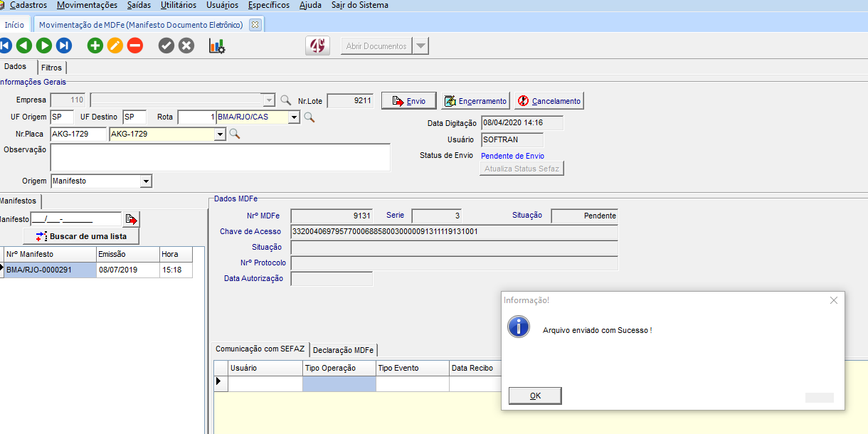This screenshot has width=868, height=434.
Task: Open the Movimentações menu
Action: tap(87, 5)
